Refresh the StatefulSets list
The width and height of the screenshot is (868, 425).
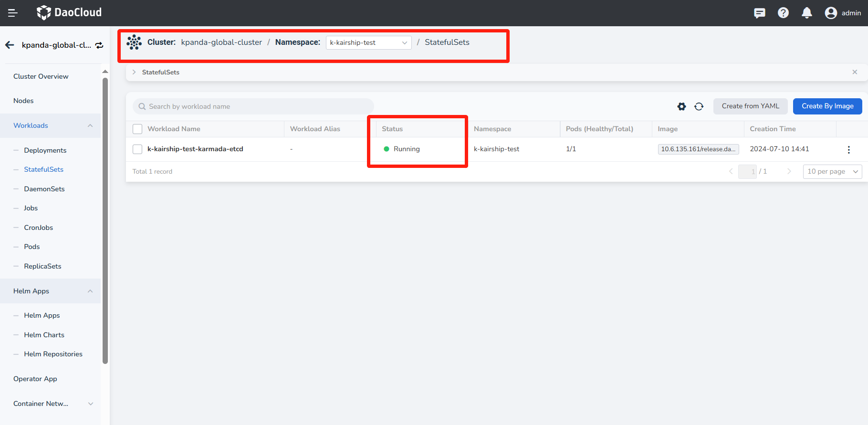699,106
